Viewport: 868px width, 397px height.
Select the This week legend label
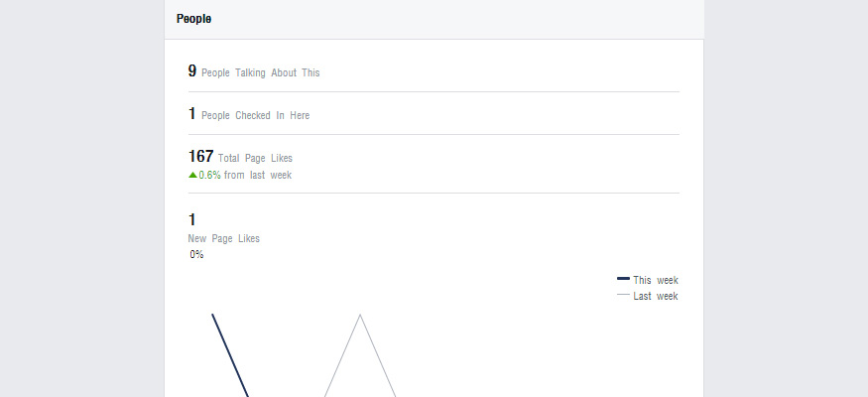coord(656,280)
